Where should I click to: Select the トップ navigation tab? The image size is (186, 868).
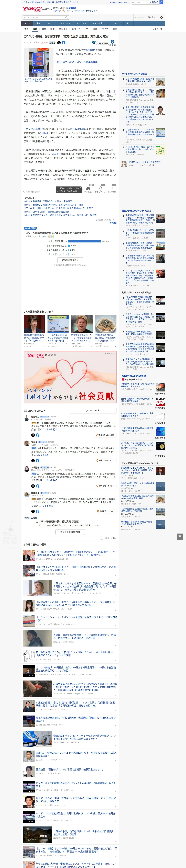[x=27, y=23]
